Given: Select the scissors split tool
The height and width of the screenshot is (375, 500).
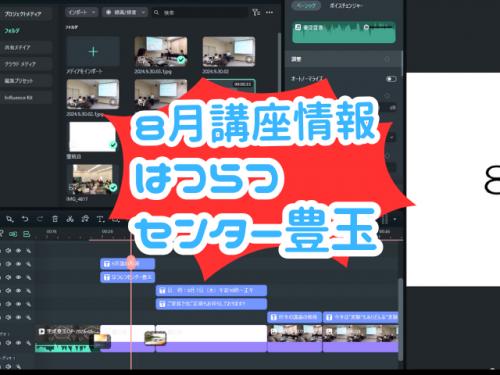Looking at the screenshot, I should point(70,219).
